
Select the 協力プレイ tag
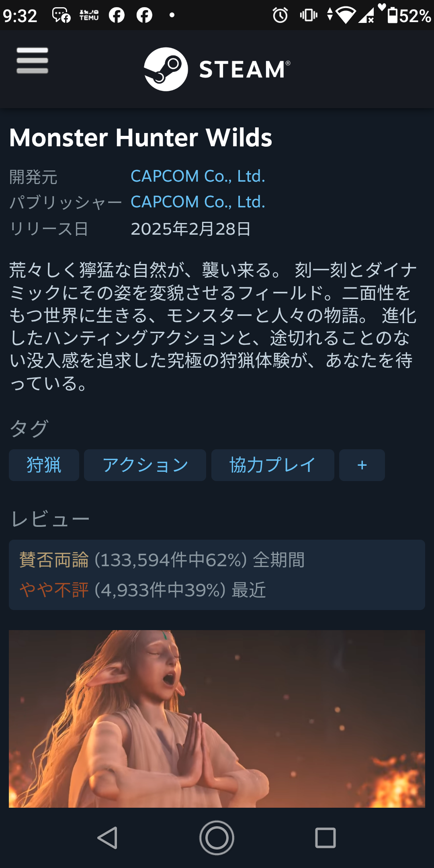273,465
